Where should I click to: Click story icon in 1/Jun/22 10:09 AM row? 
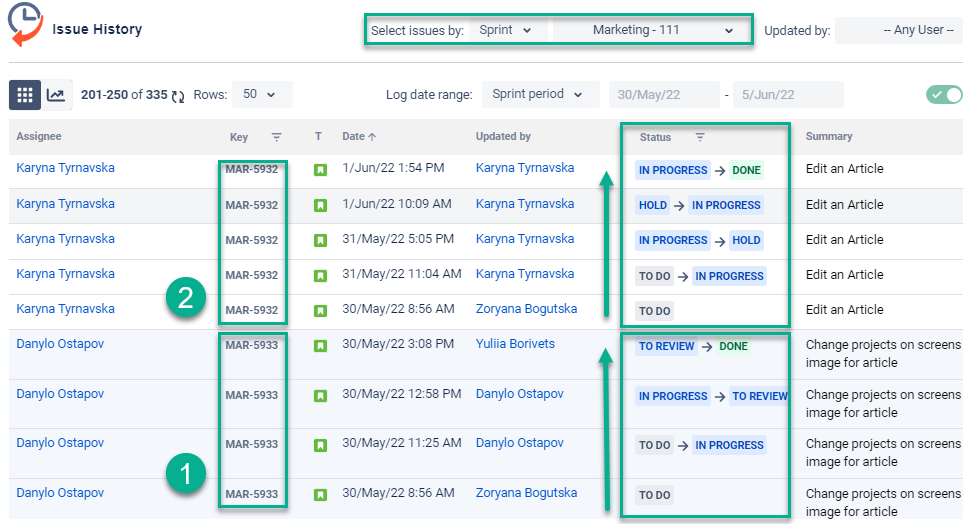(x=320, y=205)
